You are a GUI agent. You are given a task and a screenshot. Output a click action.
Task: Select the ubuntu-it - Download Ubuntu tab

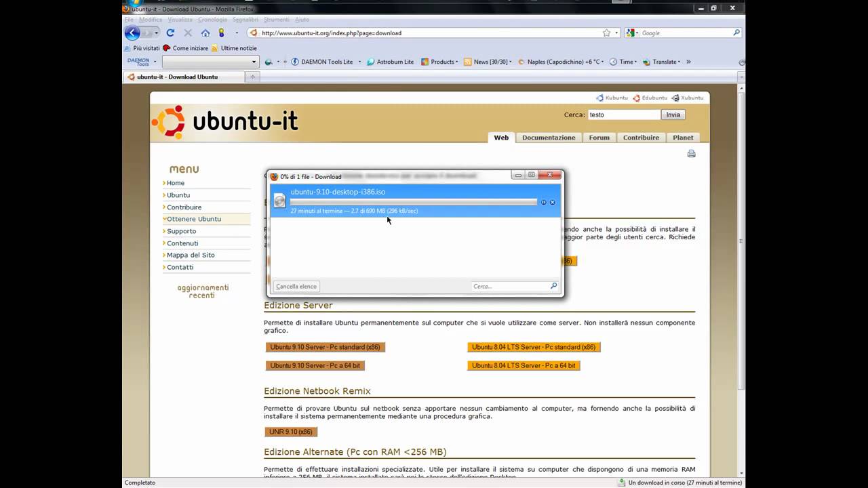(184, 77)
